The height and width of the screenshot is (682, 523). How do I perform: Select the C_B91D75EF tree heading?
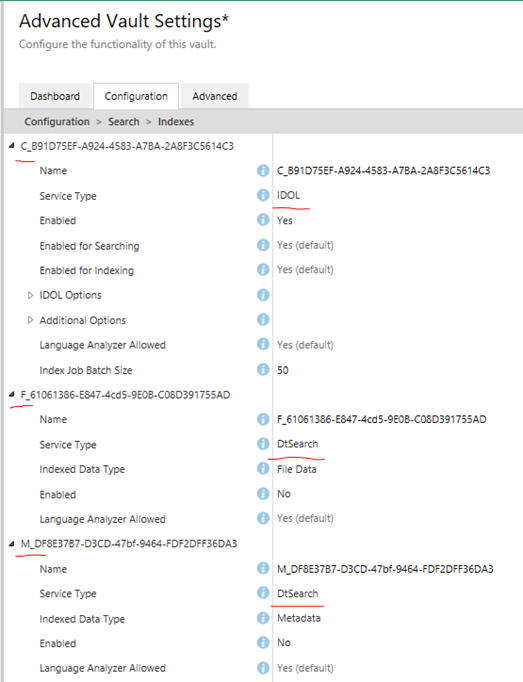point(127,146)
